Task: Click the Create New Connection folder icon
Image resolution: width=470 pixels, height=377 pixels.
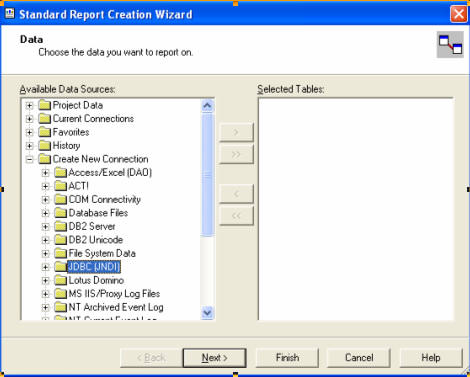Action: (44, 159)
